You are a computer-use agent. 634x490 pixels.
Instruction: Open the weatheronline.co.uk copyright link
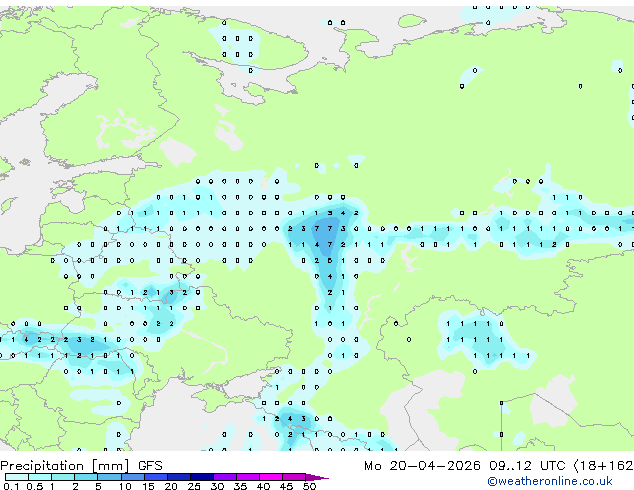[x=549, y=481]
